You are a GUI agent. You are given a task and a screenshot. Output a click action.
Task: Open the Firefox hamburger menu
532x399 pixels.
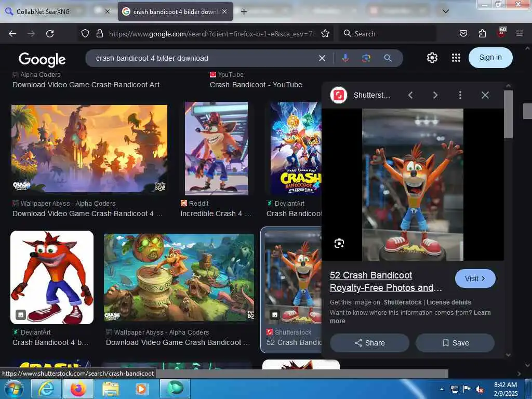(x=520, y=33)
